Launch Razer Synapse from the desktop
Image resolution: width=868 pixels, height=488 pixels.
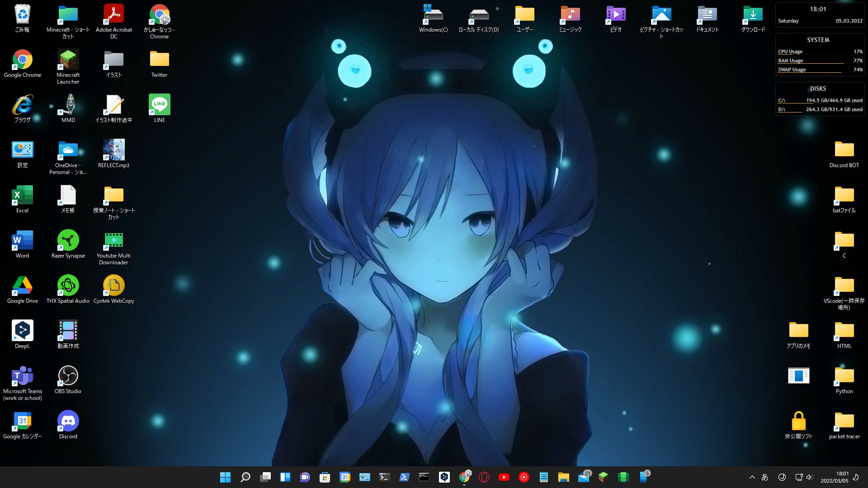coord(68,245)
